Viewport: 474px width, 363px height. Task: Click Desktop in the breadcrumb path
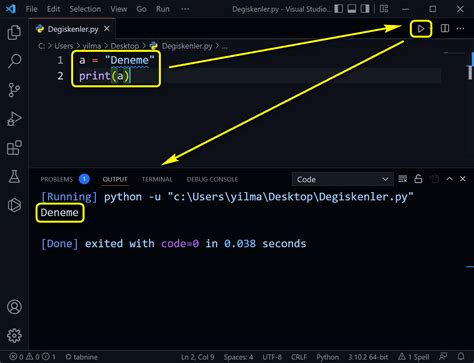click(x=125, y=46)
